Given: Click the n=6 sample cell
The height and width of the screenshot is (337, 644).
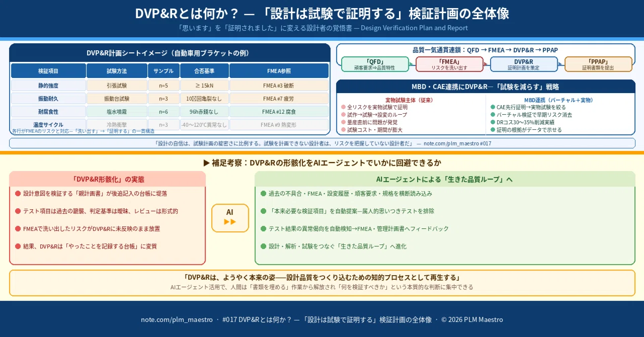Looking at the screenshot, I should click(164, 112).
